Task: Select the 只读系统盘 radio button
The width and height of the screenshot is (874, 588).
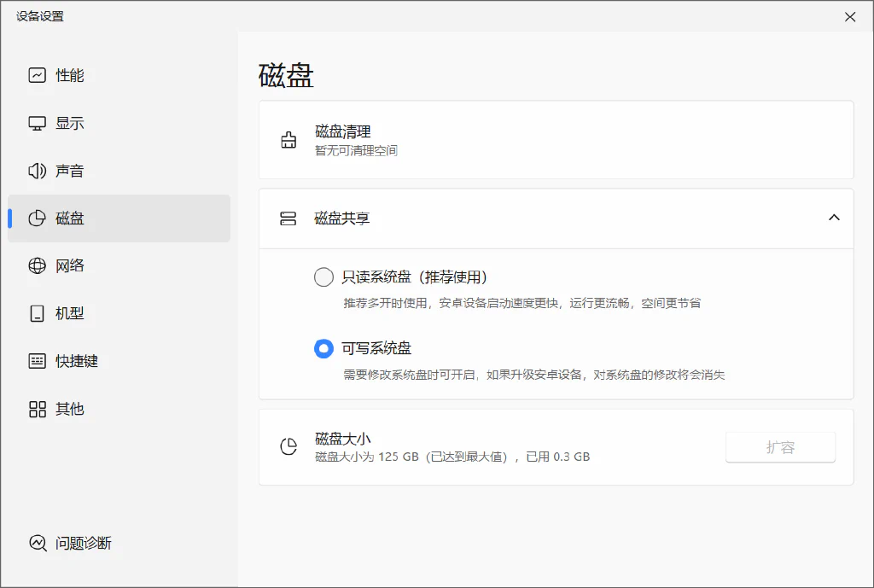Action: 323,277
